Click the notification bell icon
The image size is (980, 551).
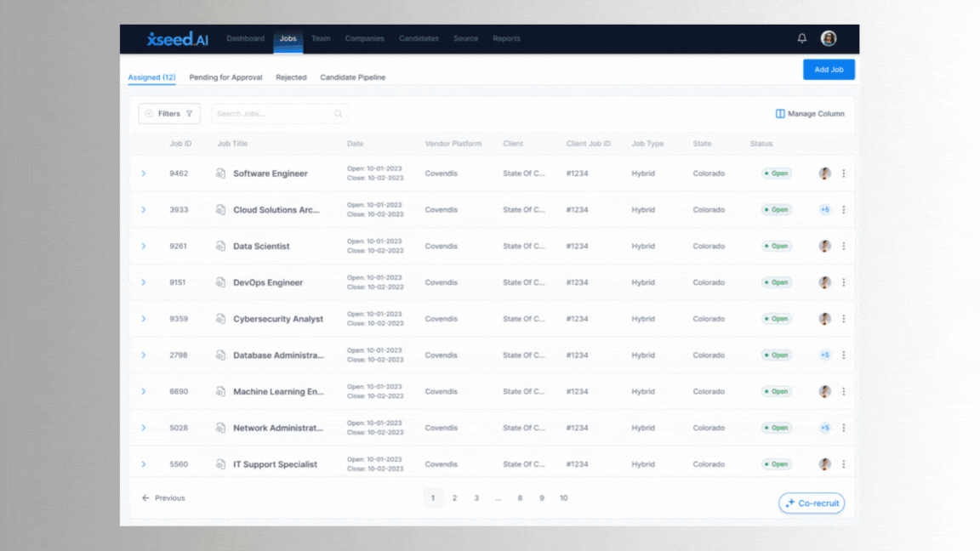[x=801, y=38]
